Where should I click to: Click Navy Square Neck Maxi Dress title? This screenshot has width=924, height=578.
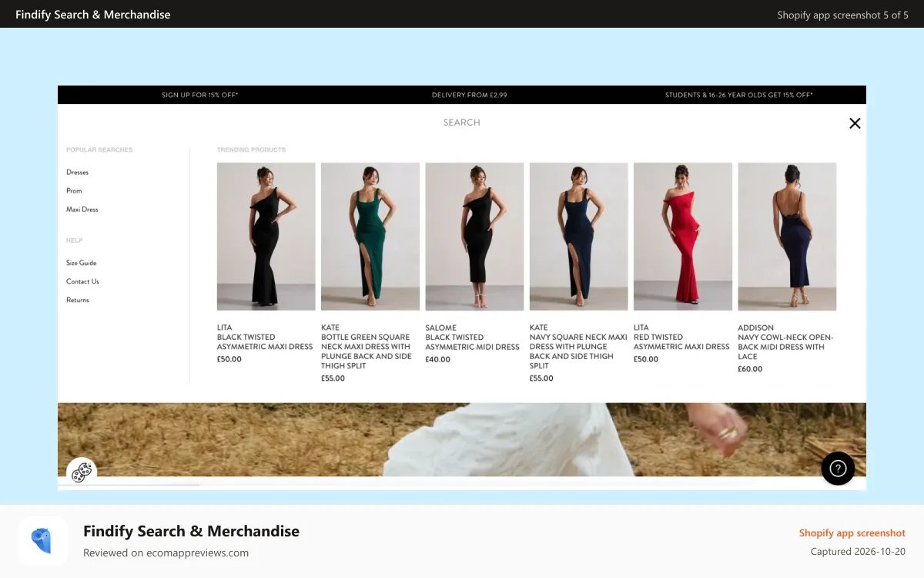point(578,351)
